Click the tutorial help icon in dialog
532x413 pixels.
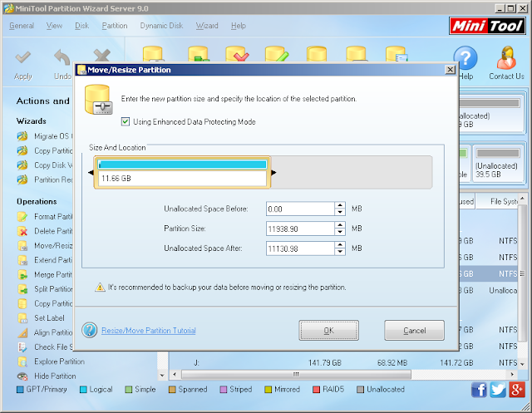click(90, 330)
